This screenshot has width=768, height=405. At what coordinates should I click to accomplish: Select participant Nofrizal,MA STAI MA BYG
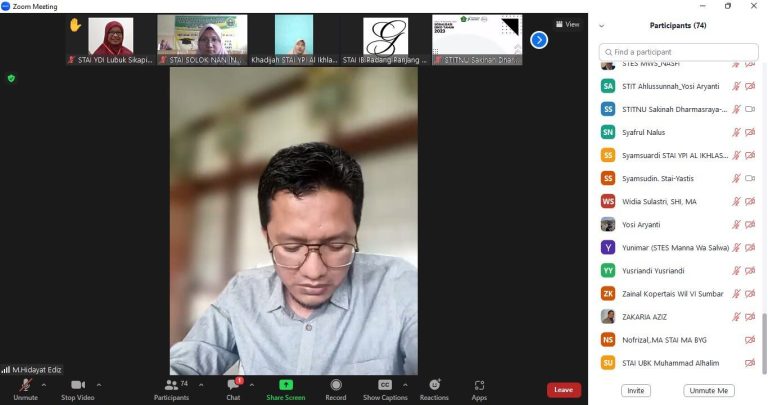pyautogui.click(x=678, y=340)
